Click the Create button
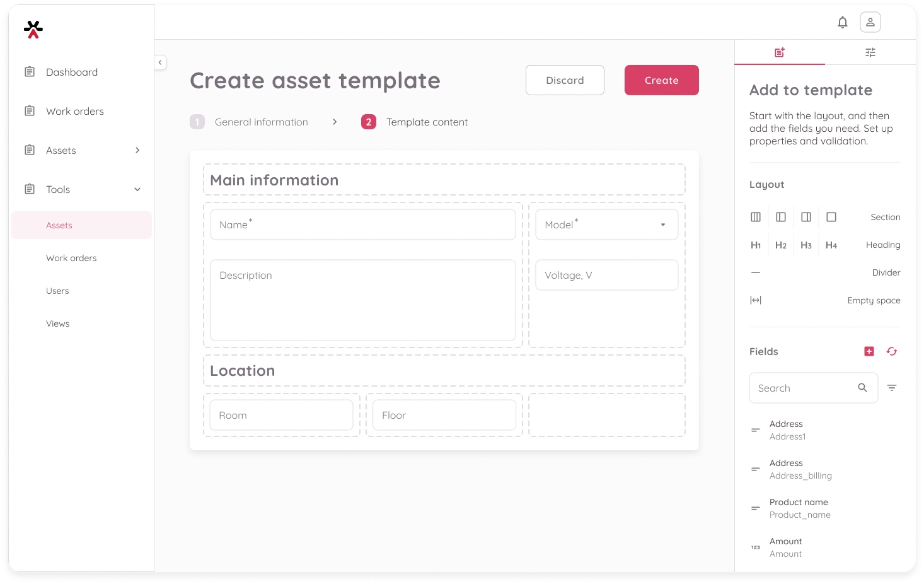 pos(661,80)
